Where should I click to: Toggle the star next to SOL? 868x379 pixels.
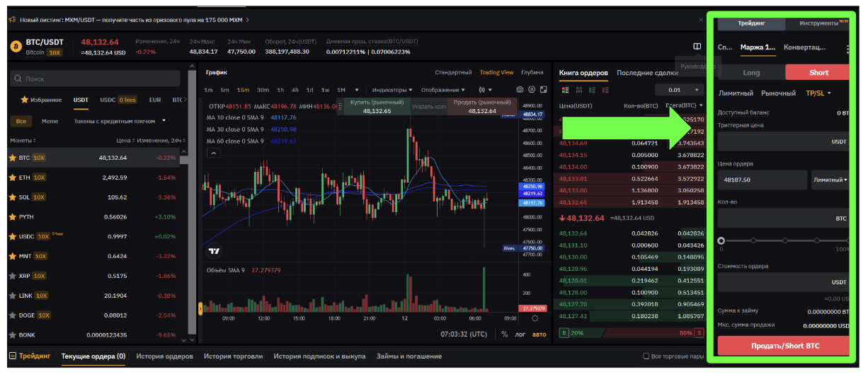tap(12, 197)
